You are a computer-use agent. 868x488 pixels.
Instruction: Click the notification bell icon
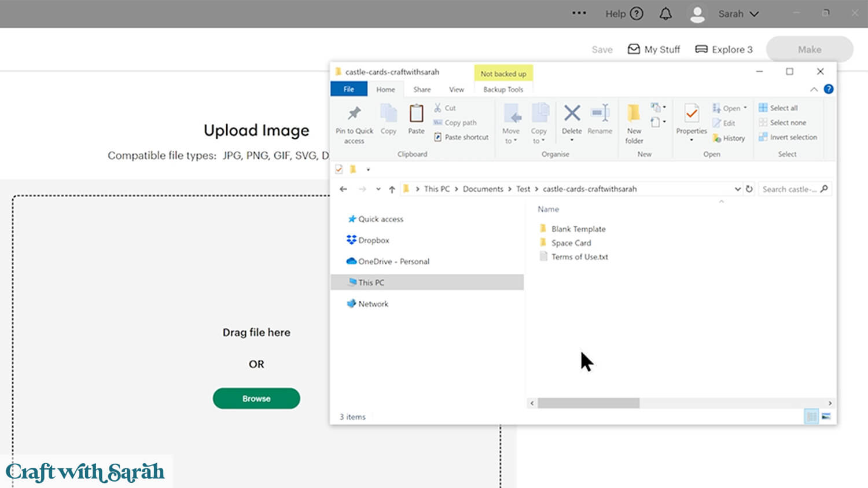click(665, 14)
